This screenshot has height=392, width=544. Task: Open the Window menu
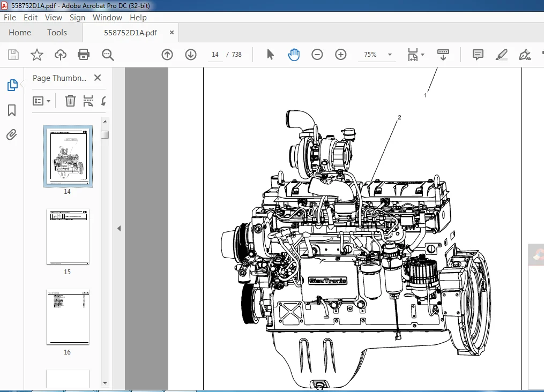107,17
